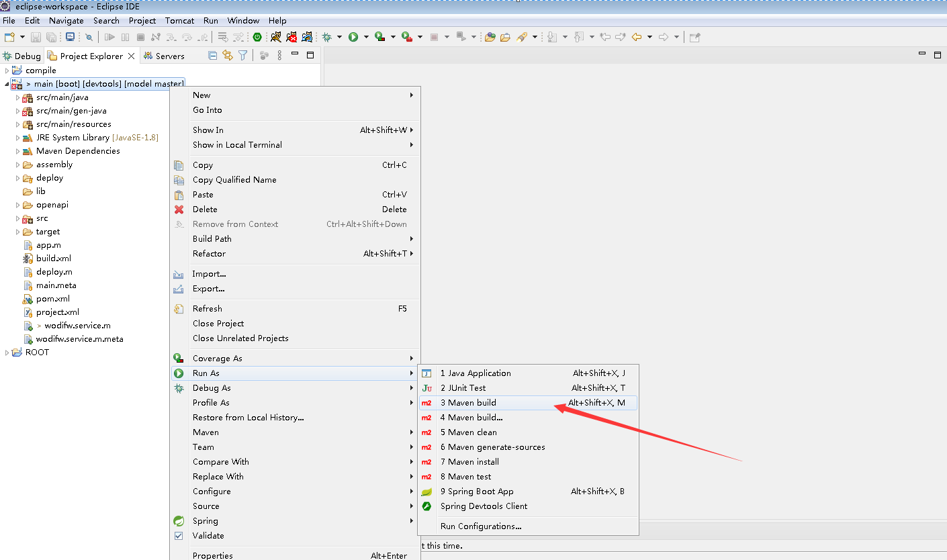This screenshot has height=560, width=947.
Task: Click the Coverage launch toolbar icon
Action: point(379,37)
